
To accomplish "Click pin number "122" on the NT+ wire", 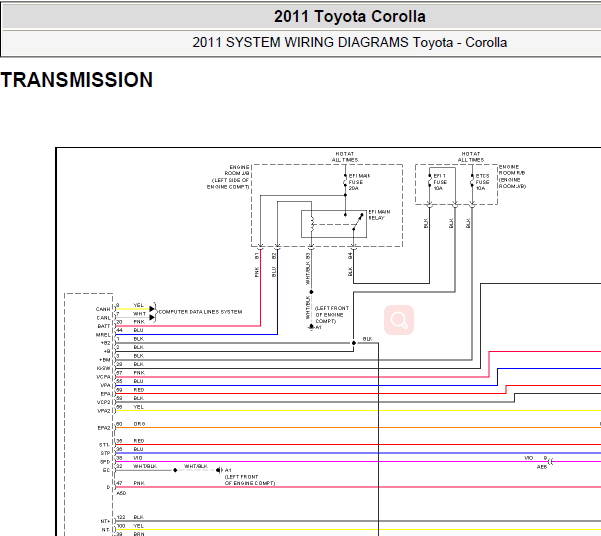I will [121, 517].
